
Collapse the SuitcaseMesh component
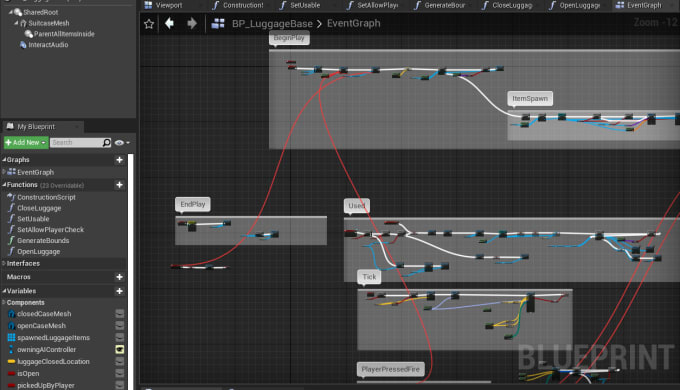tap(16, 23)
